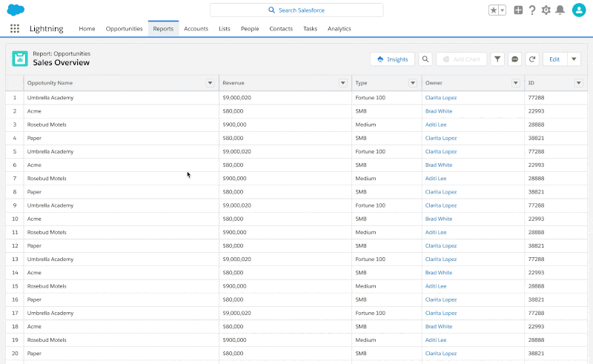Go to the People tab
The height and width of the screenshot is (364, 593).
(250, 29)
